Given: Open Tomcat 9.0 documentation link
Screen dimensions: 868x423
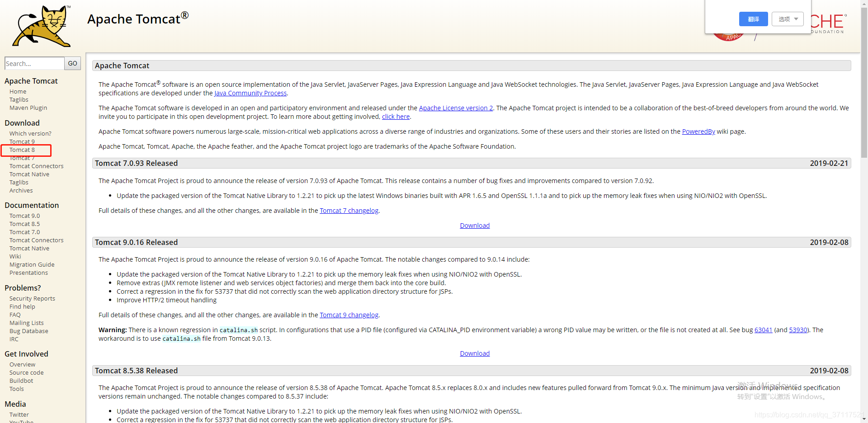Looking at the screenshot, I should (x=25, y=216).
